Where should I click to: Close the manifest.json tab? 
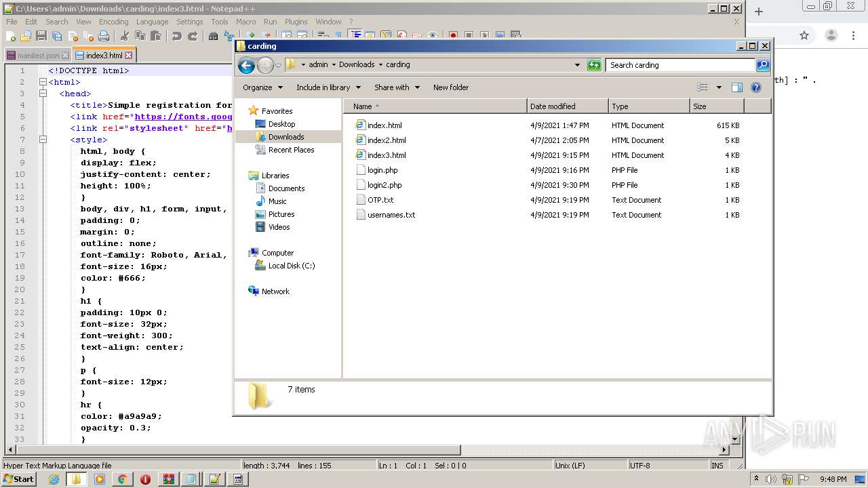pyautogui.click(x=65, y=56)
